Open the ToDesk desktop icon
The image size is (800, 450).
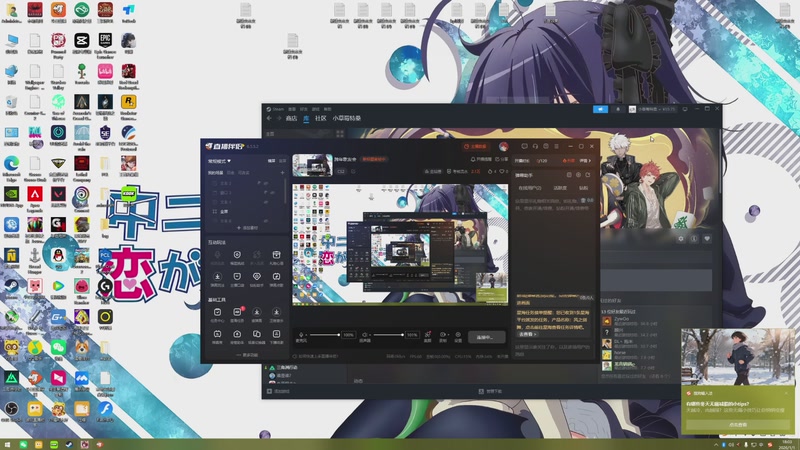(129, 10)
